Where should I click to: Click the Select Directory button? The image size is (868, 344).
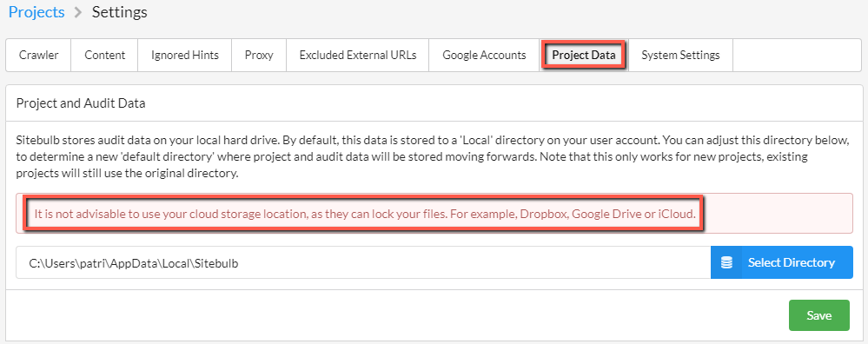pos(782,262)
